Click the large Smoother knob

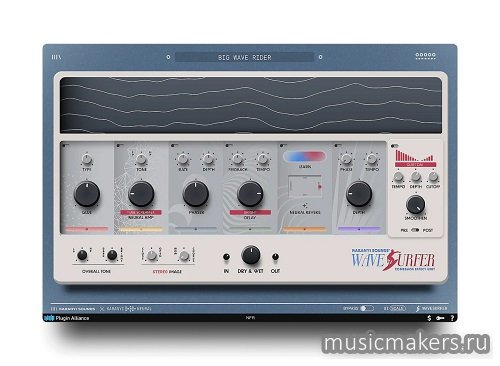click(x=416, y=205)
